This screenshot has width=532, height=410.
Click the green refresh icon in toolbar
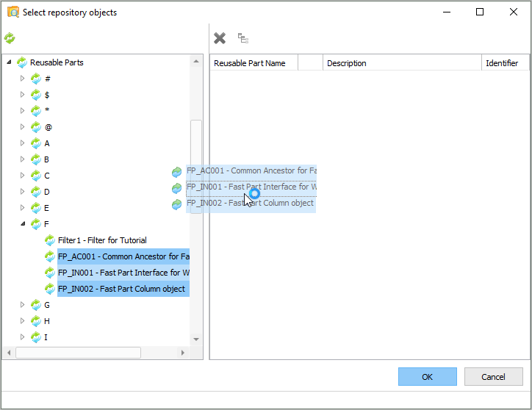pos(10,38)
